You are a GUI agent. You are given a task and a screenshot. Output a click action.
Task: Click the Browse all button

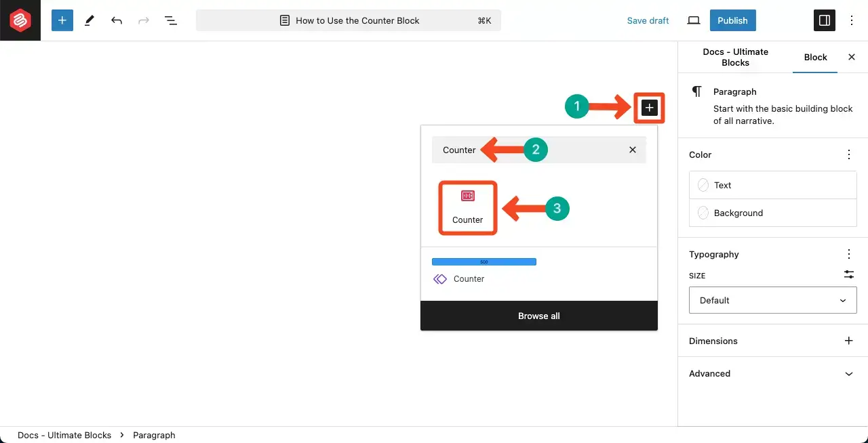click(x=539, y=316)
